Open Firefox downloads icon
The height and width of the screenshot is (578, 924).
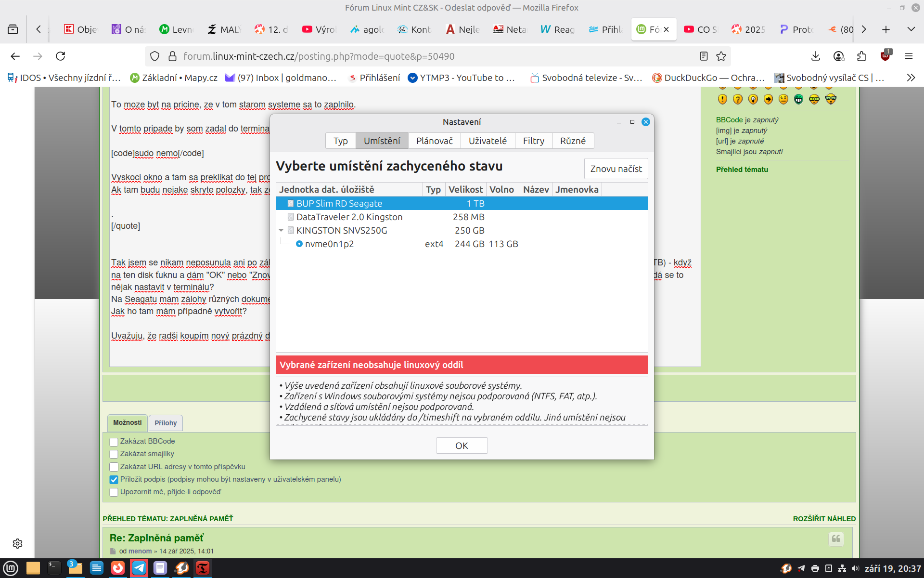point(815,56)
